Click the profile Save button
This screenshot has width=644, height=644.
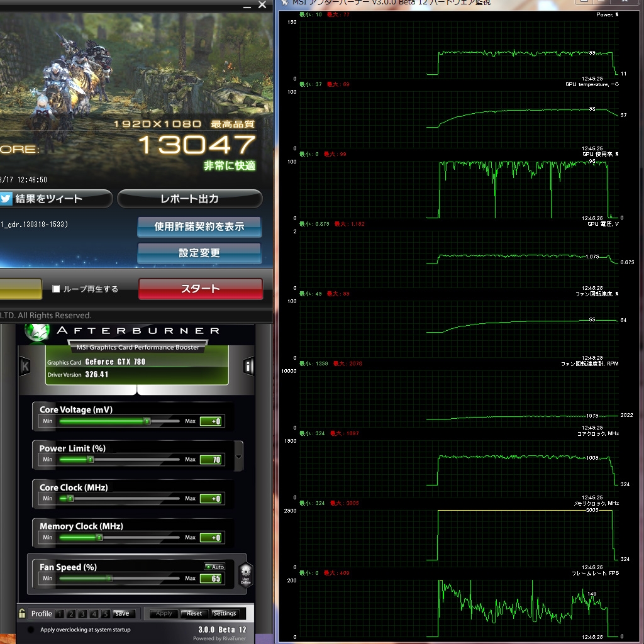[x=123, y=613]
